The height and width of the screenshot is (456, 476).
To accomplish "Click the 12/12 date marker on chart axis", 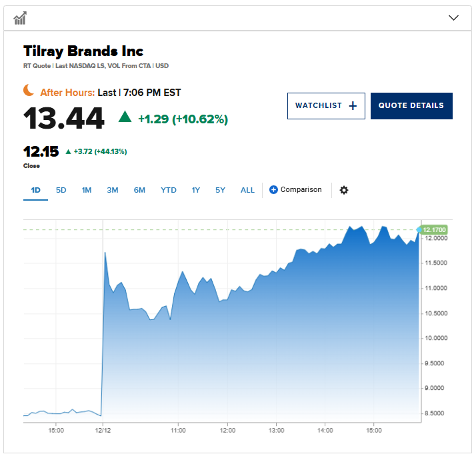I will pos(102,429).
